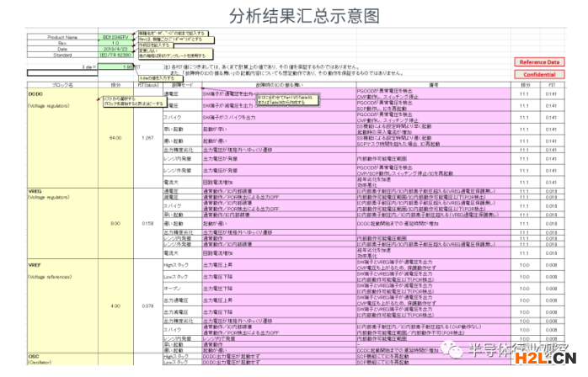This screenshot has height=377, width=588.
Task: Select the ブロック名 column header
Action: (65, 85)
